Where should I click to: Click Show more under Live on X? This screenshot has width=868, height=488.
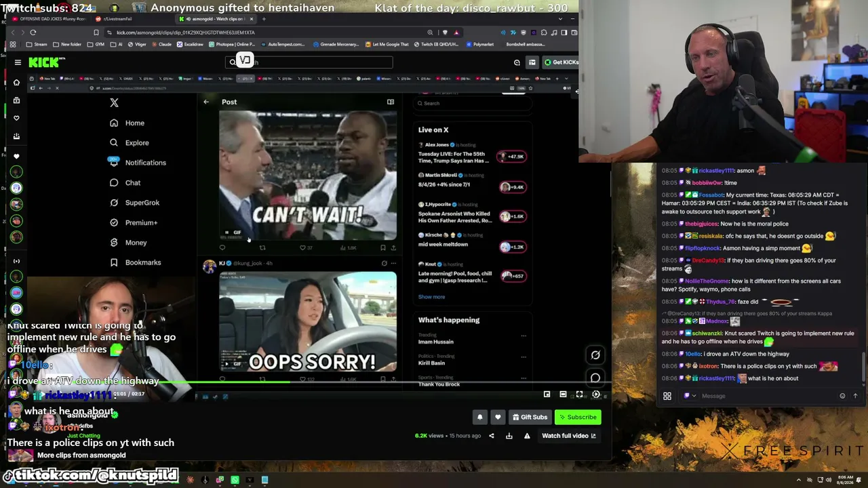tap(431, 297)
